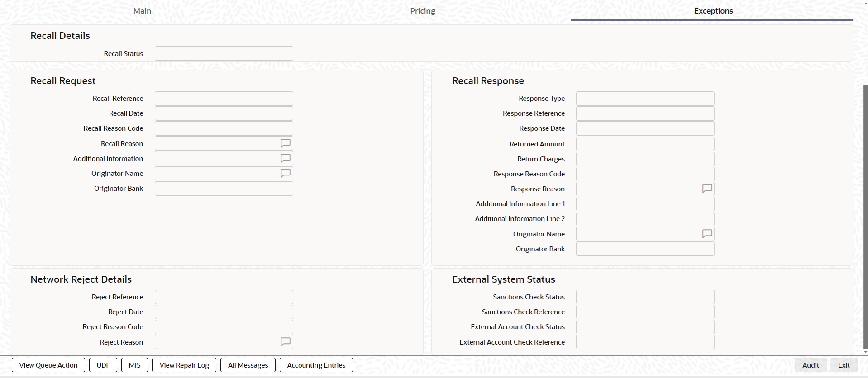Click the Recall Status field
The image size is (868, 378).
pyautogui.click(x=224, y=53)
